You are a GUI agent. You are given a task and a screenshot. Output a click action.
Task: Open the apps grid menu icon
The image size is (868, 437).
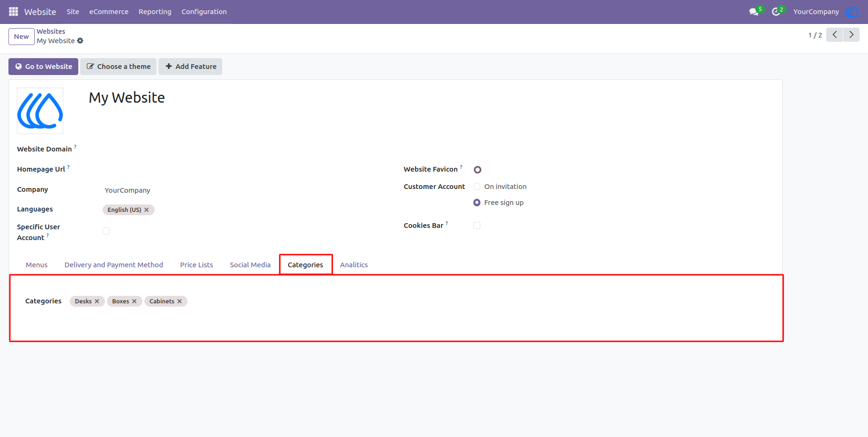13,12
